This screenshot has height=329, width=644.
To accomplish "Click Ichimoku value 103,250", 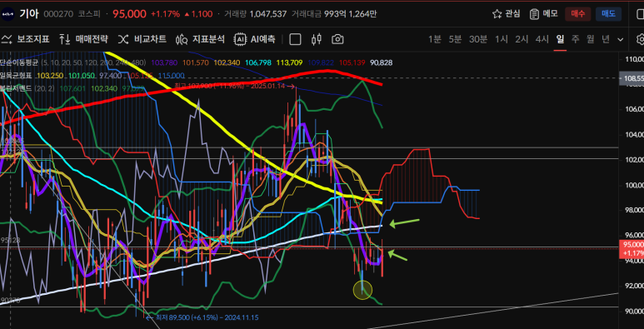I will tap(50, 76).
